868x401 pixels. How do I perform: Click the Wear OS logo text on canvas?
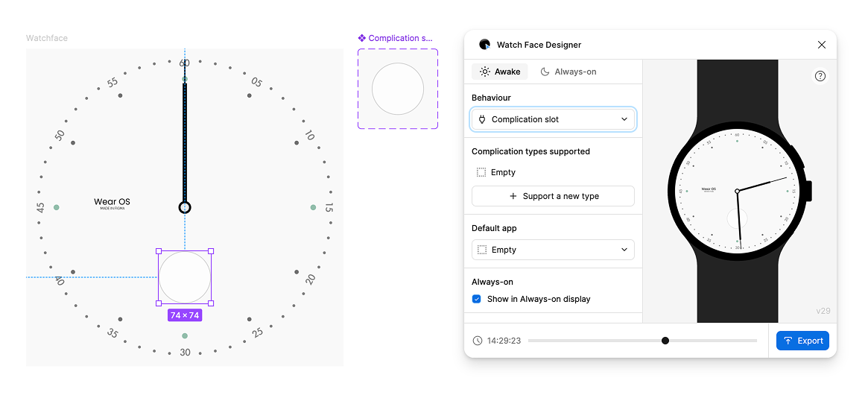tap(112, 202)
